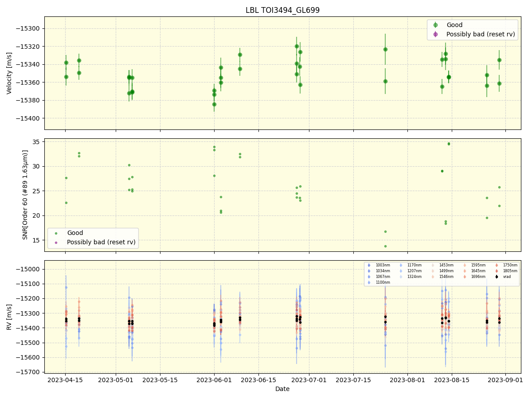Click the 1546nm legend label
The width and height of the screenshot is (532, 399).
pyautogui.click(x=446, y=277)
